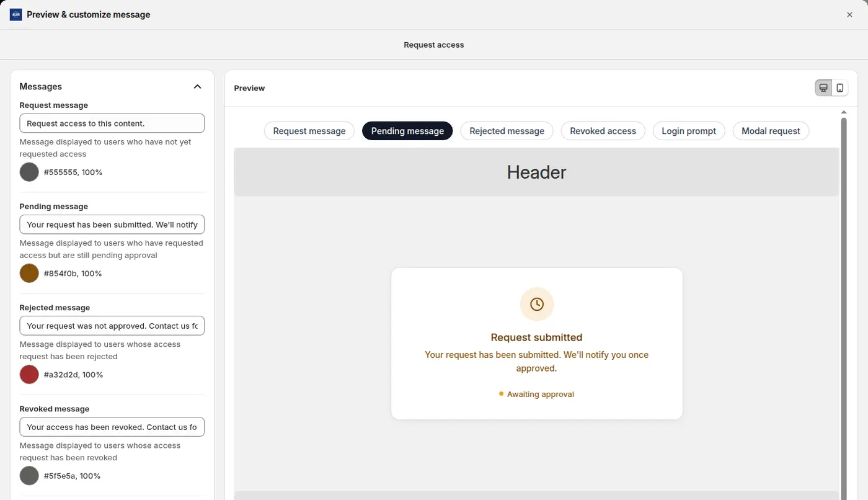868x500 pixels.
Task: Switch preview to desktop view icon
Action: point(823,88)
